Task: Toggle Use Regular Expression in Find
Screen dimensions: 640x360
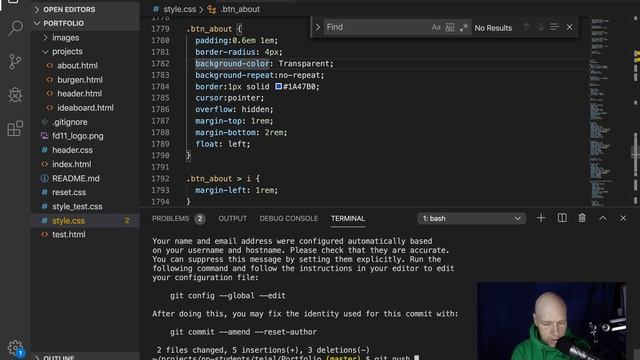Action: pos(463,27)
